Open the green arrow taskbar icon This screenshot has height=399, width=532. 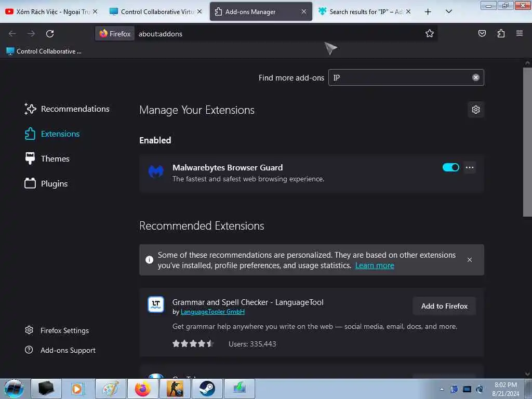[x=239, y=389]
